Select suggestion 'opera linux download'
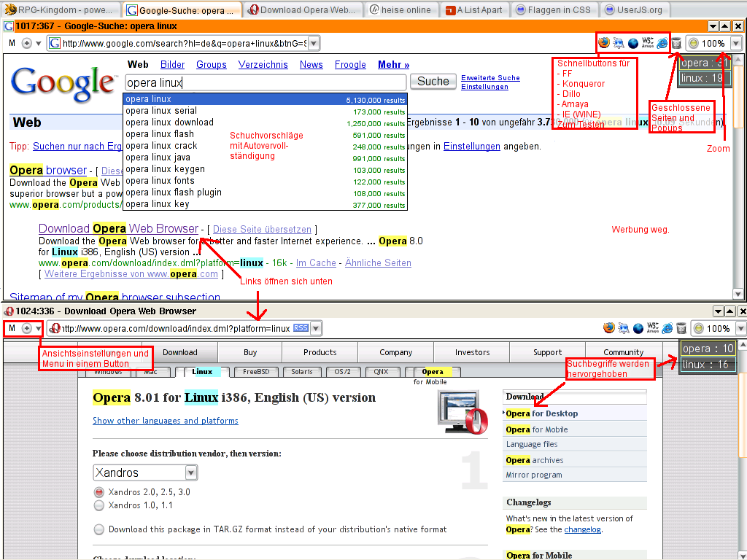Viewport: 747px width, 560px height. click(x=265, y=122)
